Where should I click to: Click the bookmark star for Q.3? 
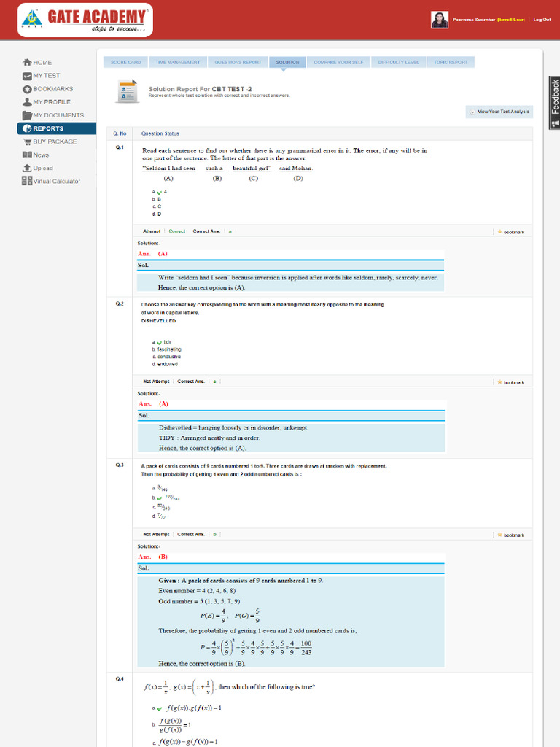(499, 535)
